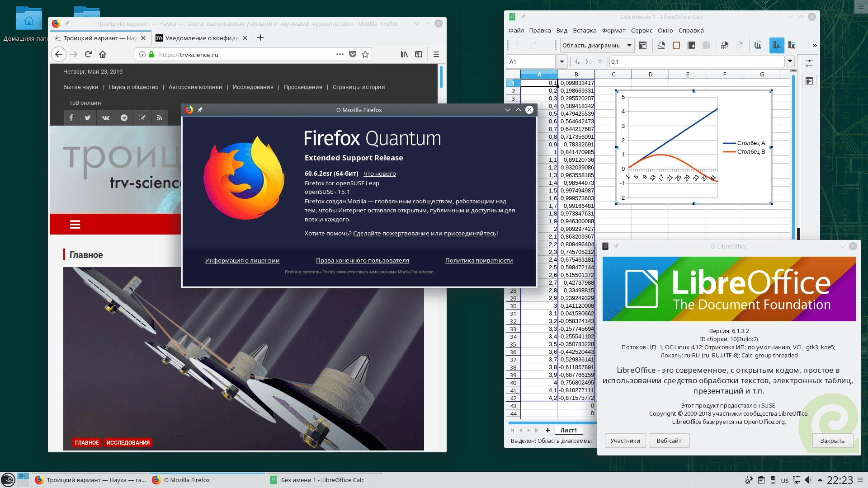Screen dimensions: 868x488
Task: Open Properties sidebar deck icon in Calc
Action: pyautogui.click(x=809, y=81)
